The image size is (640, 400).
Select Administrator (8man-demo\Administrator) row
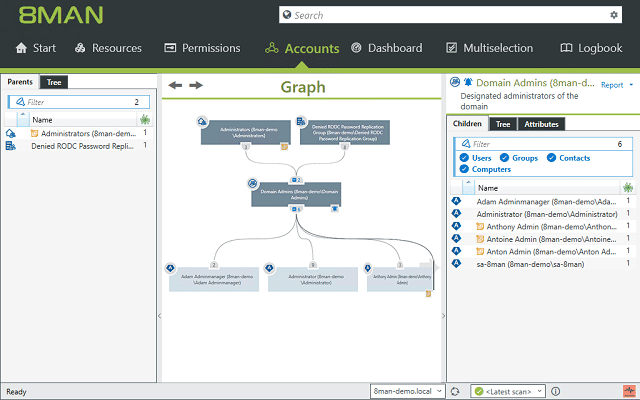coord(542,214)
